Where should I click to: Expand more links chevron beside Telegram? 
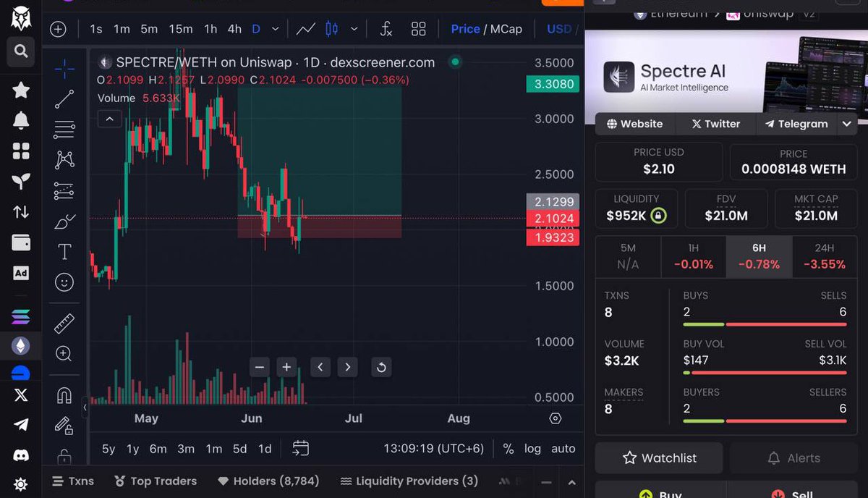846,124
